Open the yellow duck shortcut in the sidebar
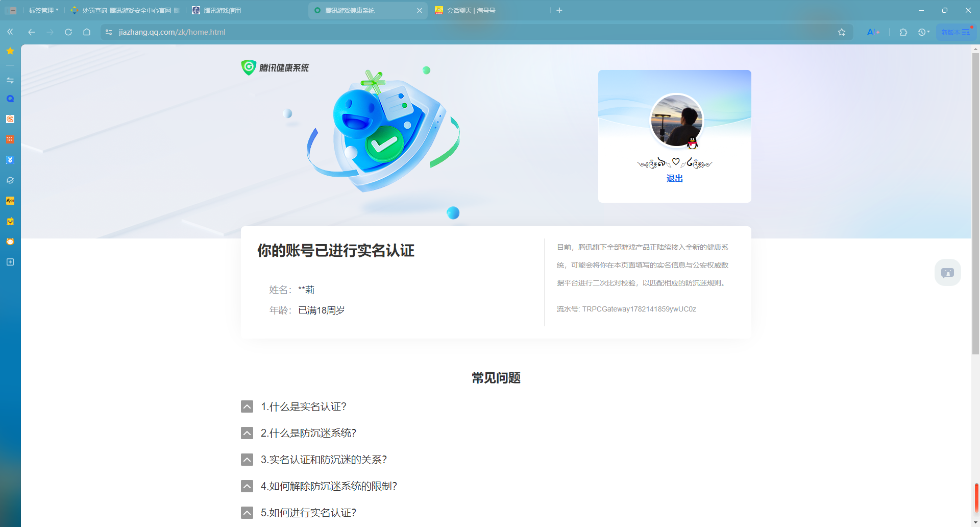 (10, 221)
